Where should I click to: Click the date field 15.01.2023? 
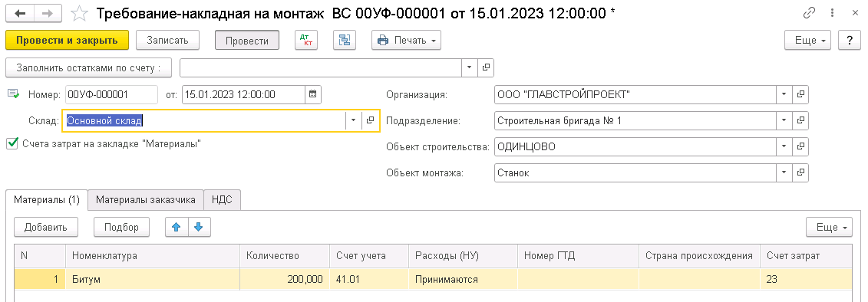[x=243, y=94]
